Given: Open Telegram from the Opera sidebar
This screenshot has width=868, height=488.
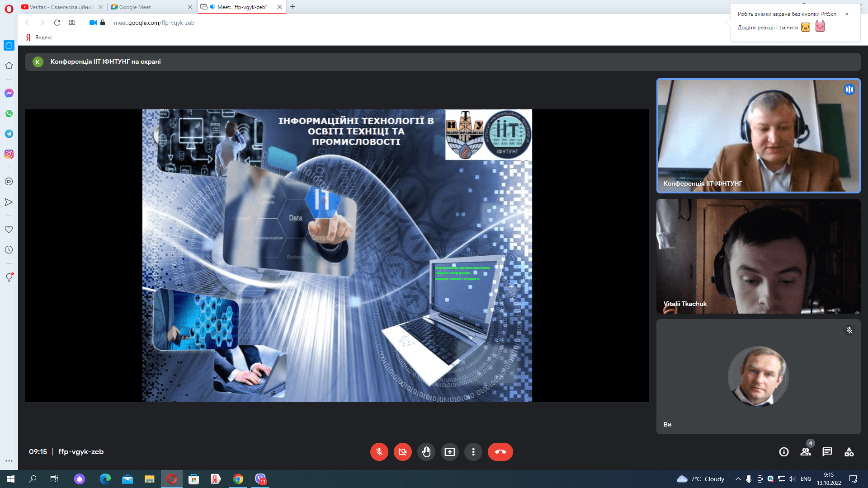Looking at the screenshot, I should (9, 134).
